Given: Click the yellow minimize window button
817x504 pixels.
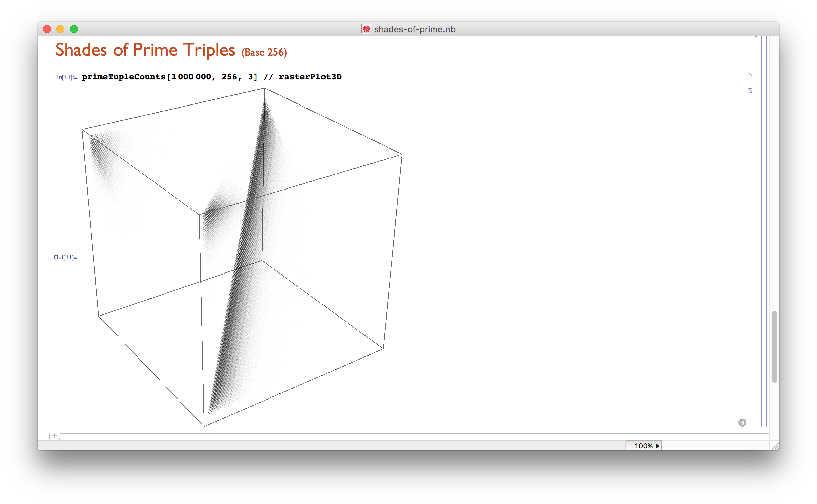Looking at the screenshot, I should [x=60, y=29].
